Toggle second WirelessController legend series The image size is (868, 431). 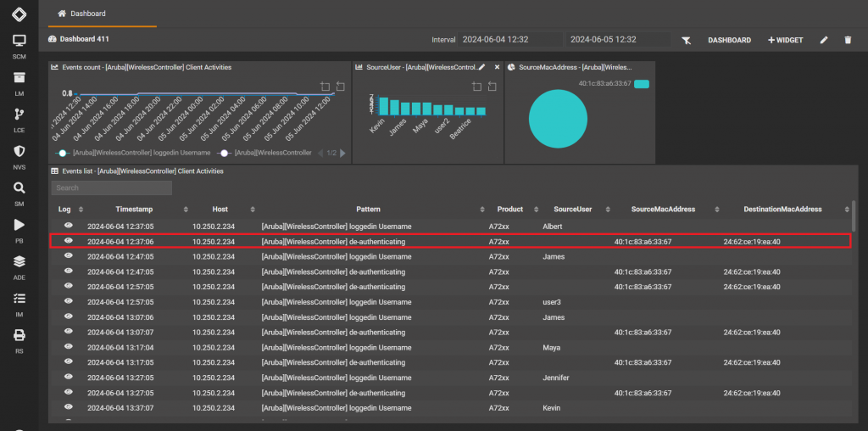click(x=264, y=153)
